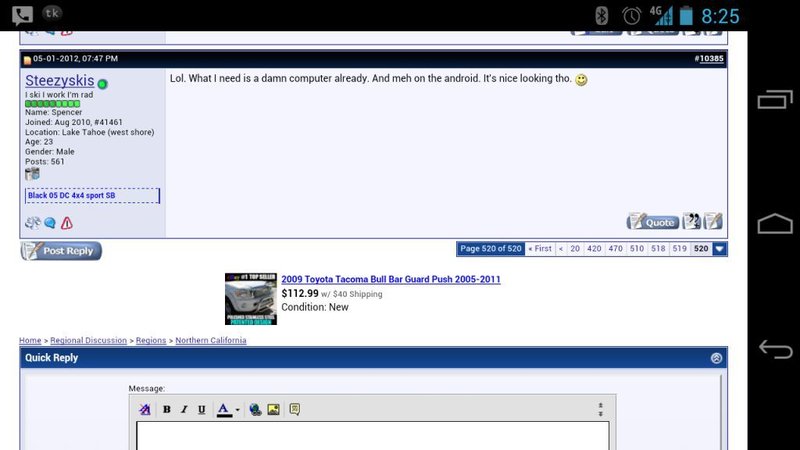This screenshot has height=450, width=800.
Task: Go to previous page with < link
Action: [561, 248]
